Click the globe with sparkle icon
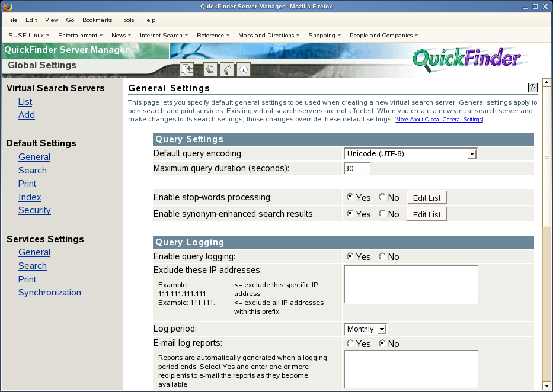The height and width of the screenshot is (392, 553). pos(227,69)
